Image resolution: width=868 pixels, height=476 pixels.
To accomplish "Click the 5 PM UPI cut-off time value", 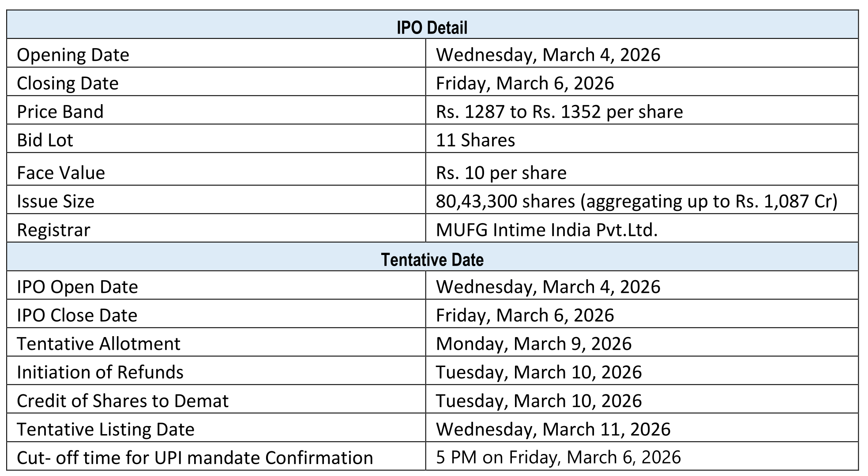I will coord(558,457).
